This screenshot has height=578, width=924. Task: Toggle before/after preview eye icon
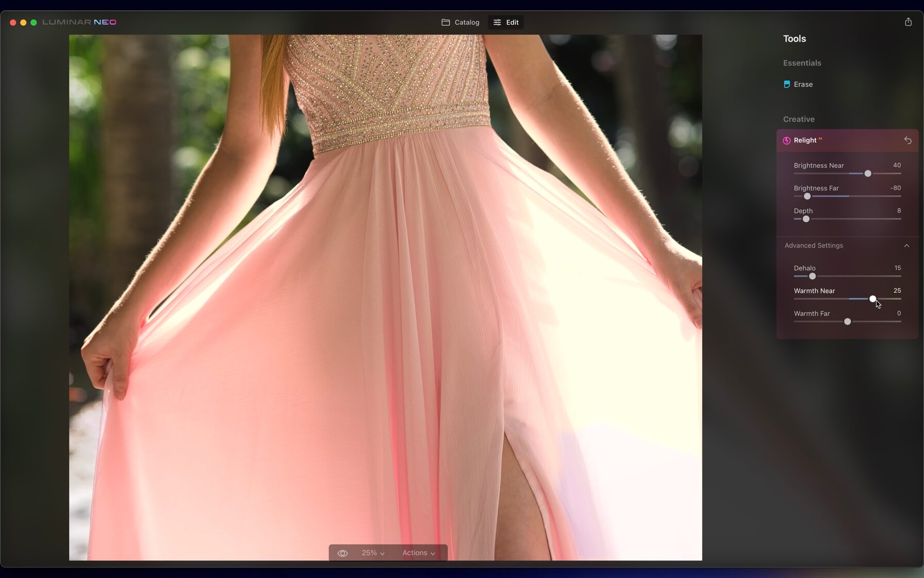click(342, 553)
